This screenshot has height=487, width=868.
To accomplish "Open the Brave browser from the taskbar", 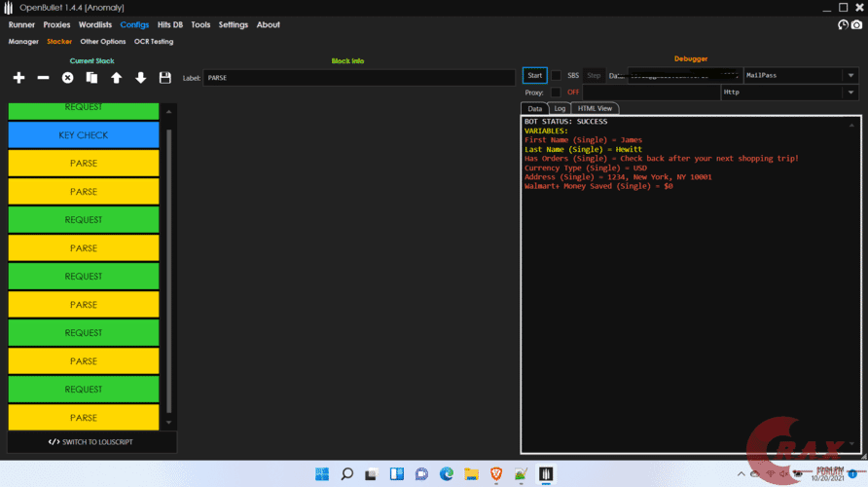I will coord(495,474).
